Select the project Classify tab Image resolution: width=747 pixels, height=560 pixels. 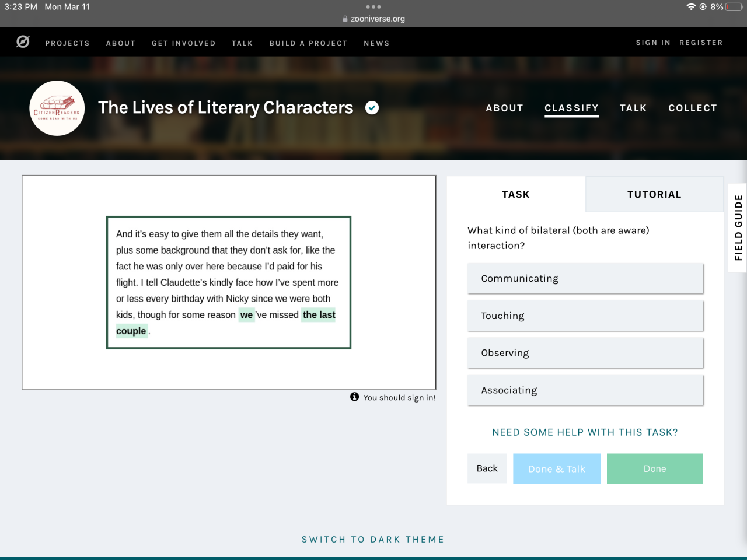click(572, 108)
